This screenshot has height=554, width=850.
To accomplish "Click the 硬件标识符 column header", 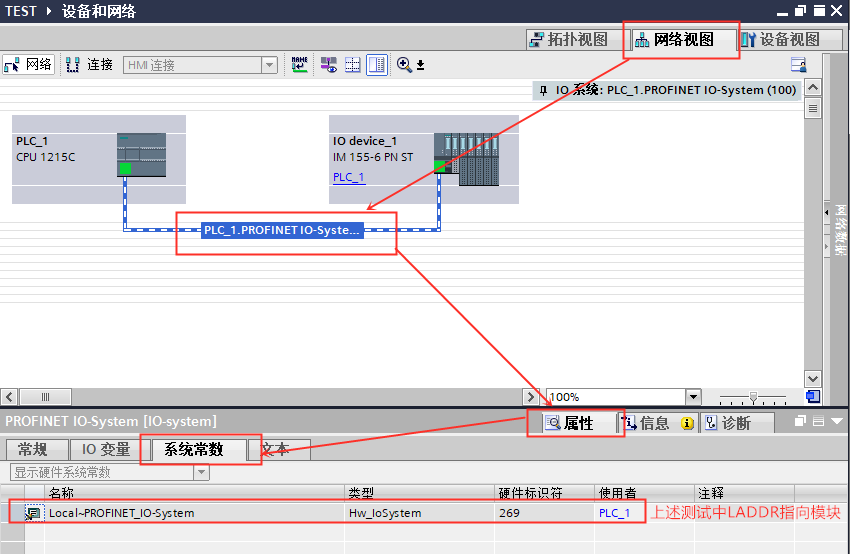I will tap(545, 493).
